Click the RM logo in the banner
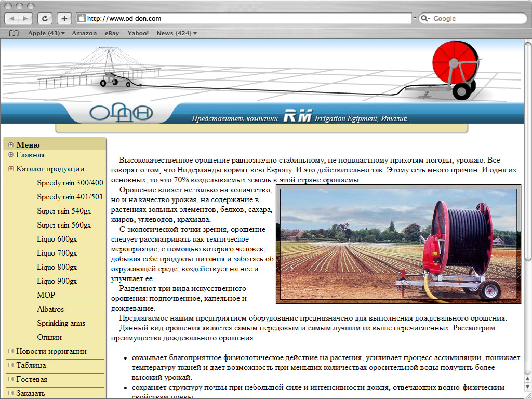 298,117
